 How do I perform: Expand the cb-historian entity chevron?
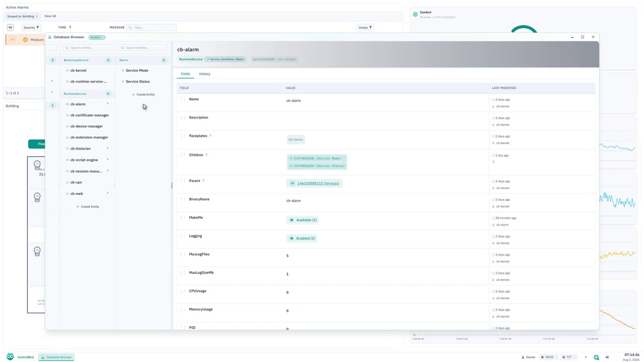coord(108,148)
